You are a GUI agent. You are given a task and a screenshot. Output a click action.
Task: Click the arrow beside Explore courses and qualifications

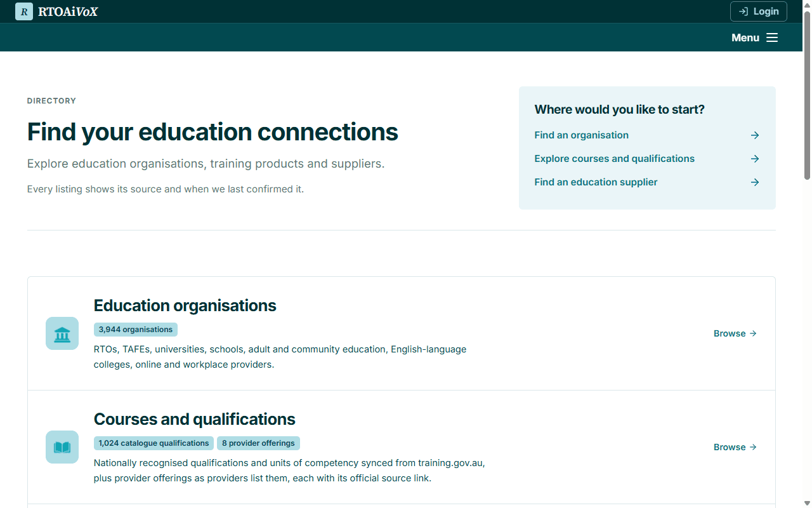click(755, 159)
